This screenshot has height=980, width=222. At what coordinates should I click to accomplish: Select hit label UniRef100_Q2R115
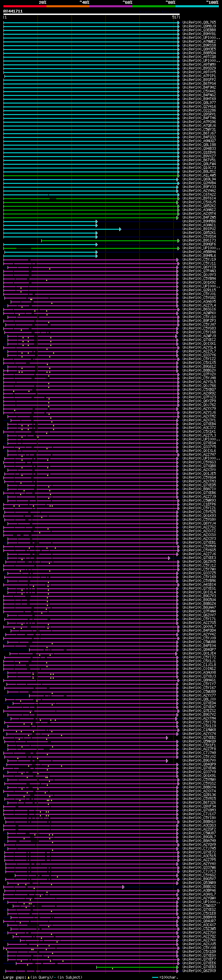tap(199, 290)
